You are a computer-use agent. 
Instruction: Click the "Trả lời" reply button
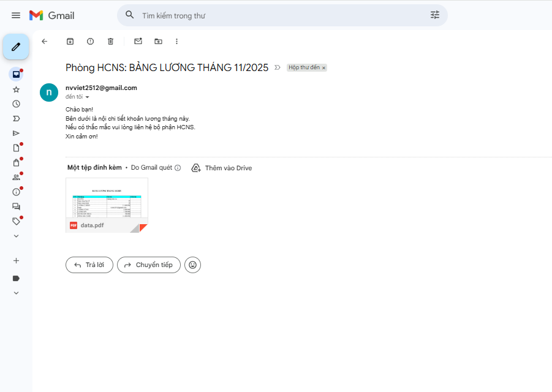89,265
